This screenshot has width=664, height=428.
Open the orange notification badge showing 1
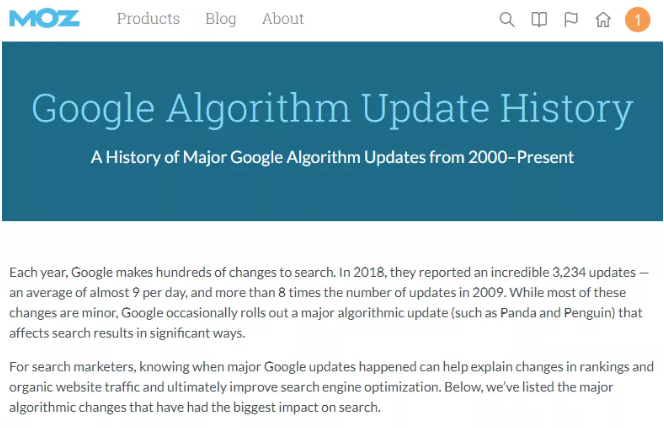point(637,19)
